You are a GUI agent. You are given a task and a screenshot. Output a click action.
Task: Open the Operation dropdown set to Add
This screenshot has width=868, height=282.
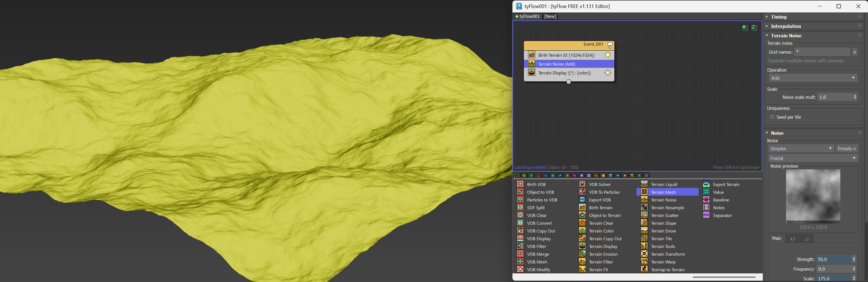tap(813, 78)
